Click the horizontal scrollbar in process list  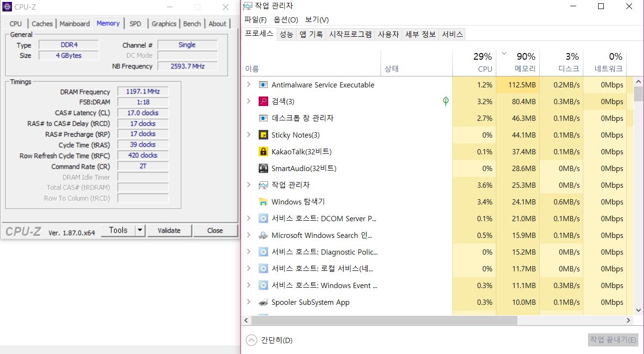tap(382, 320)
